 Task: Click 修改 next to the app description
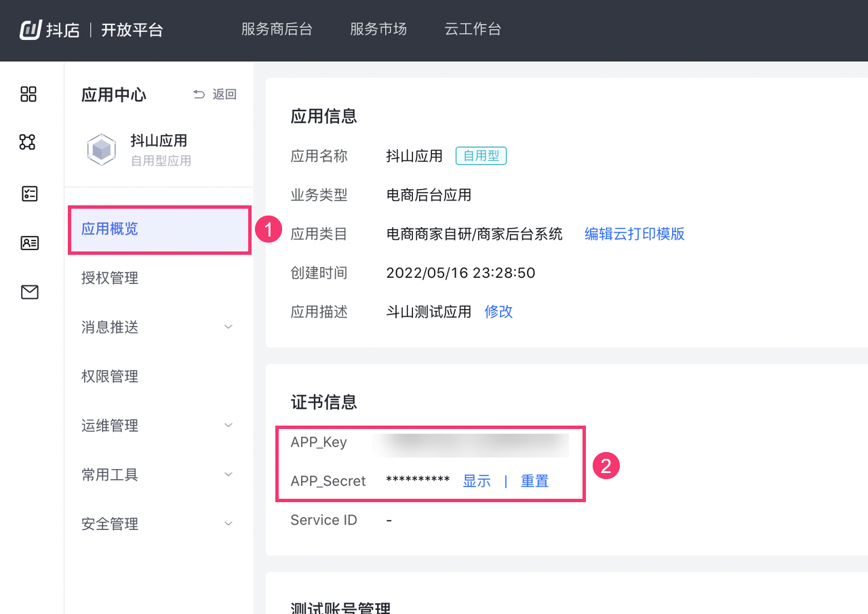coord(498,312)
